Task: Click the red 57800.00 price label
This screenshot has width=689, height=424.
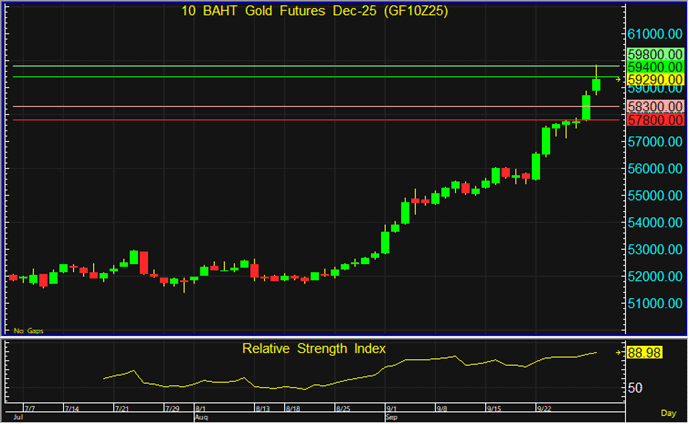Action: tap(655, 120)
